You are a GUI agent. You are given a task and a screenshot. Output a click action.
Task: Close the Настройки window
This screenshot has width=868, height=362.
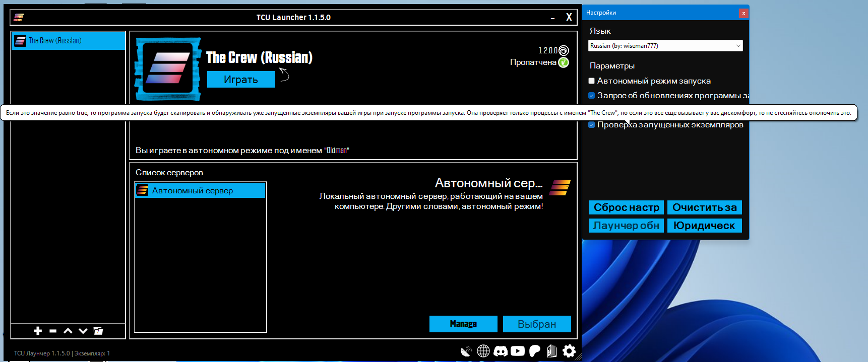click(x=743, y=13)
